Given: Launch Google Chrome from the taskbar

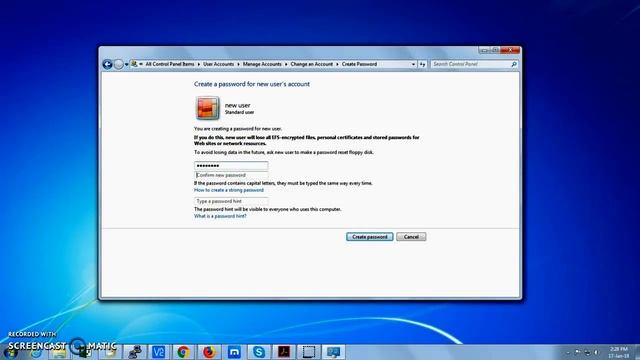Looking at the screenshot, I should coord(184,352).
